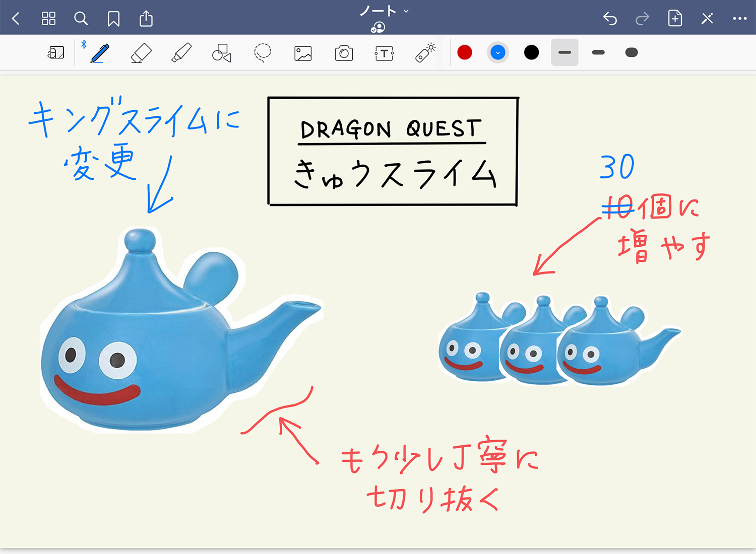Pick the red pen color
This screenshot has height=554, width=756.
click(465, 52)
